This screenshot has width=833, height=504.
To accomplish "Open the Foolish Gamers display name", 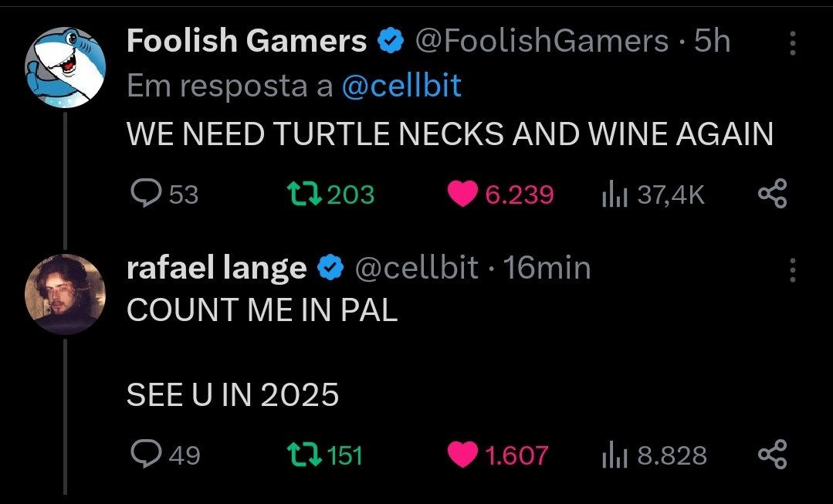I will pos(246,41).
